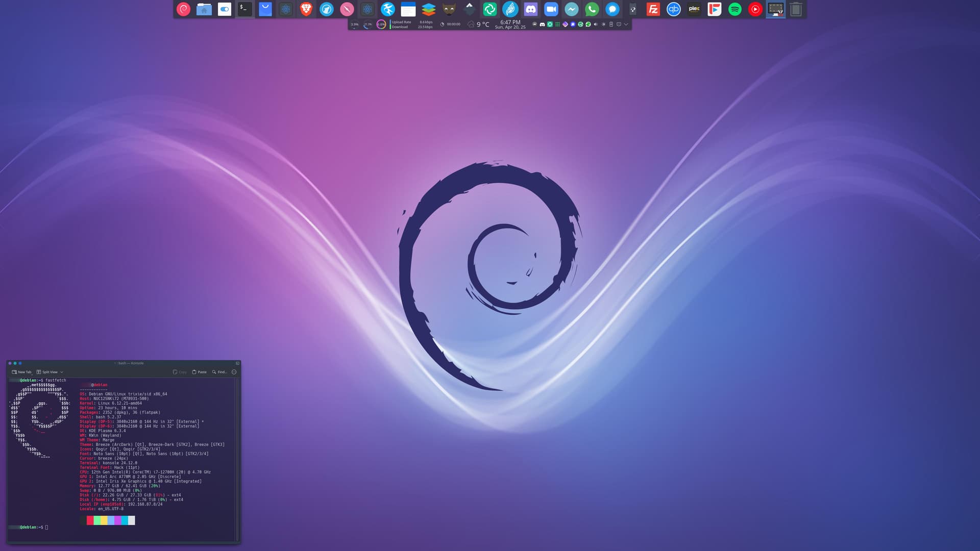
Task: Launch Zoom from the dock
Action: (x=551, y=9)
